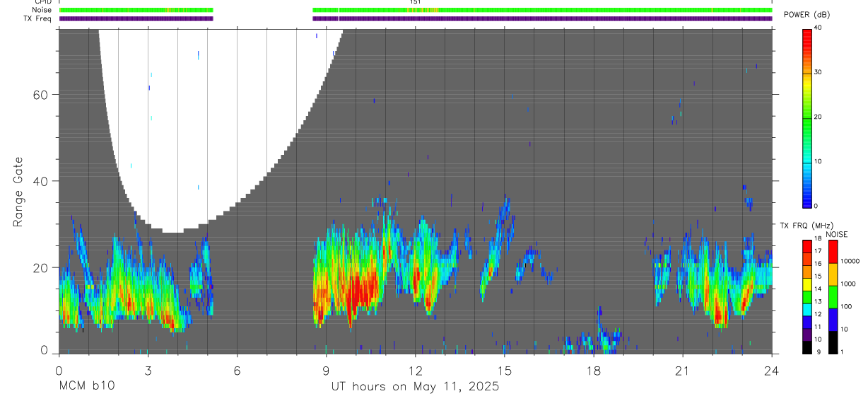
Task: Click the green noise strip before hour 6
Action: (x=136, y=10)
